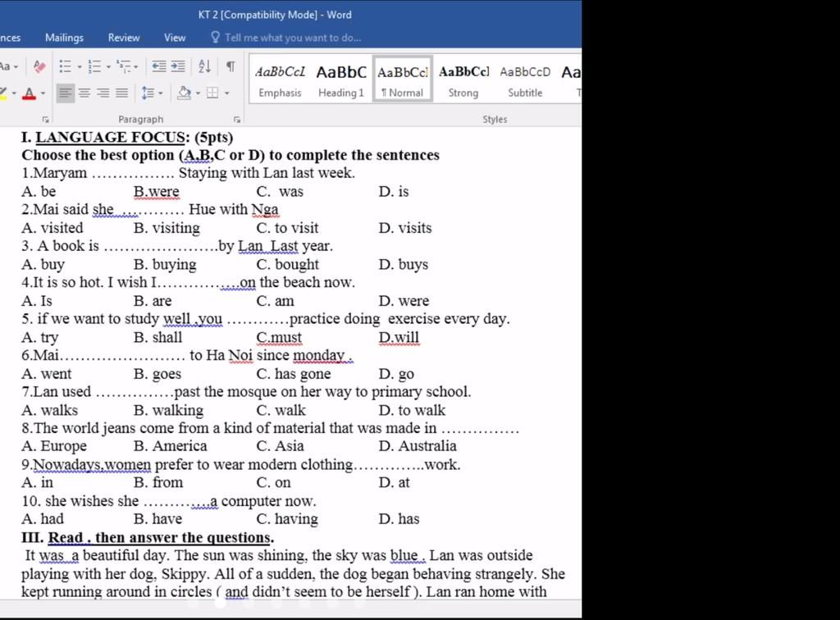Viewport: 840px width, 620px height.
Task: Open the View tab
Action: click(175, 38)
